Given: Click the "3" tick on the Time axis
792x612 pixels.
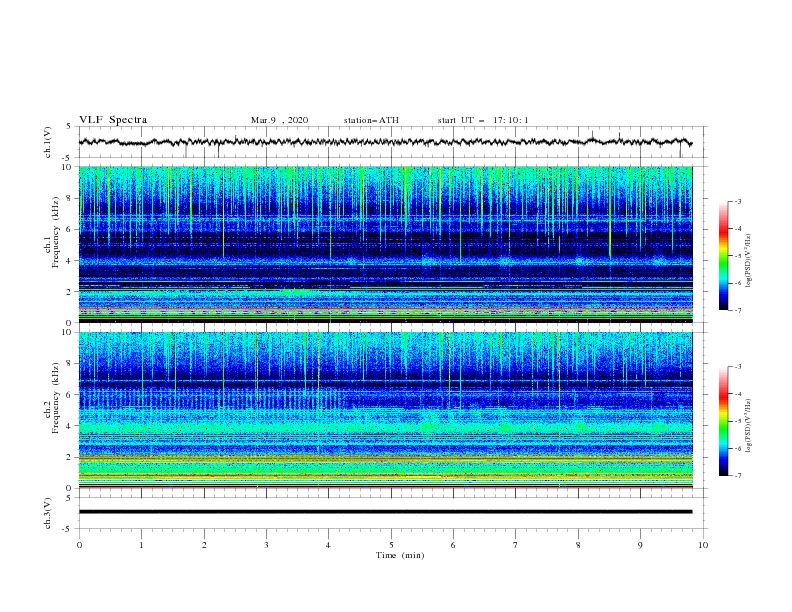Looking at the screenshot, I should (x=266, y=545).
